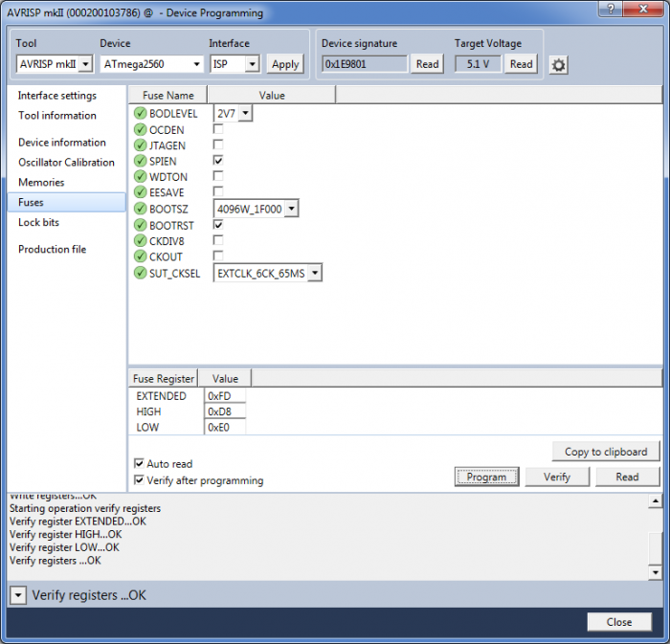The width and height of the screenshot is (670, 644).
Task: Uncheck the SPIEN fuse checkbox
Action: pos(218,160)
